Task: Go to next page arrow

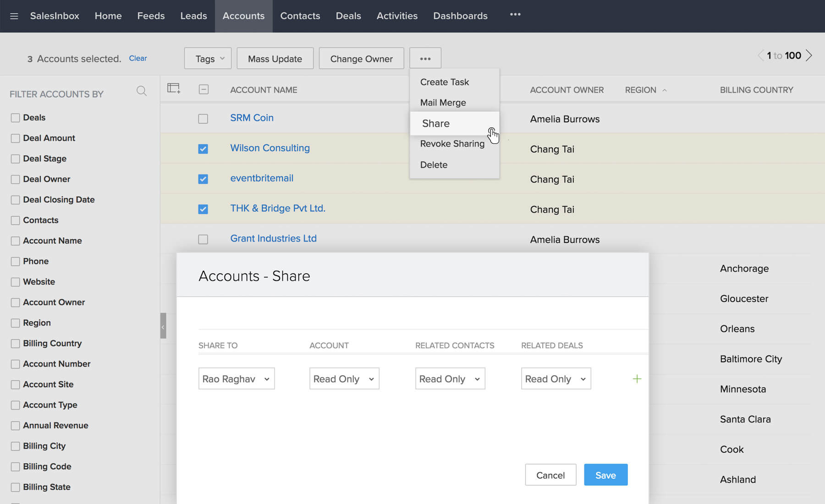Action: point(809,55)
